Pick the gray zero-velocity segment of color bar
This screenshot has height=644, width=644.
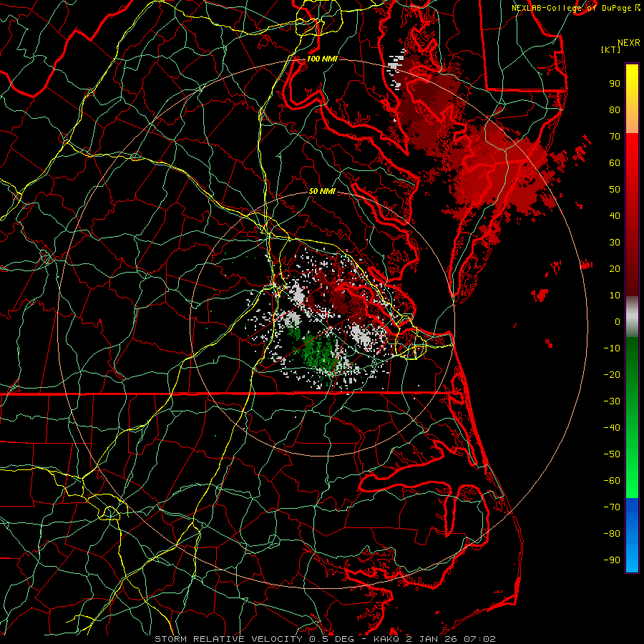632,317
